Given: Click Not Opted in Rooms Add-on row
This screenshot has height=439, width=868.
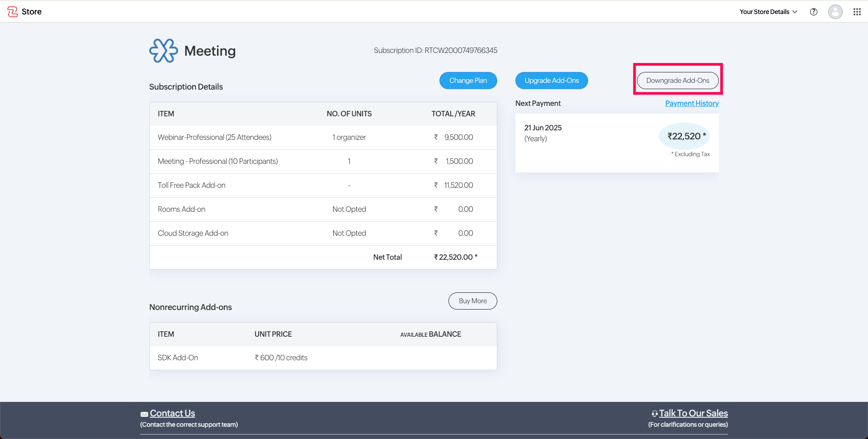Looking at the screenshot, I should point(349,209).
